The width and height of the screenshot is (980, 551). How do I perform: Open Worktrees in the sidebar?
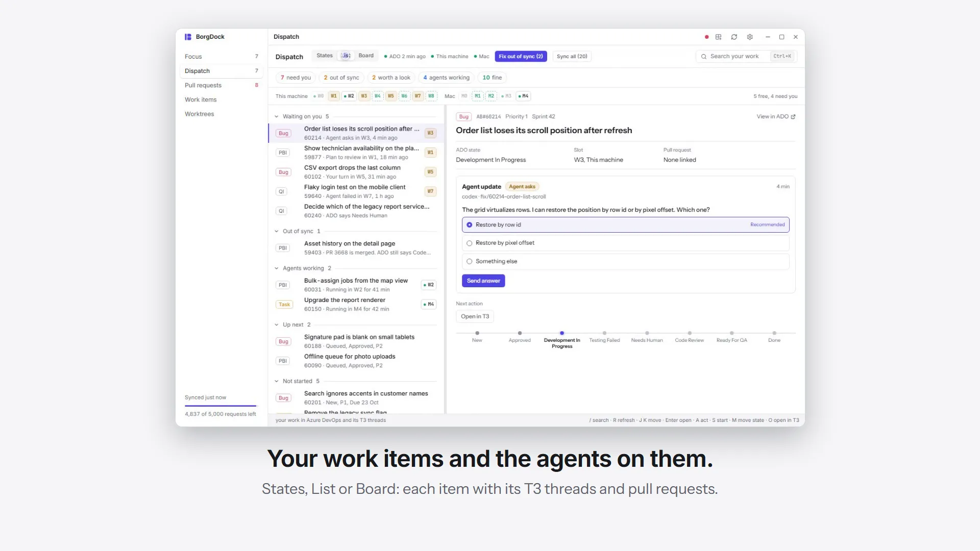(222, 114)
